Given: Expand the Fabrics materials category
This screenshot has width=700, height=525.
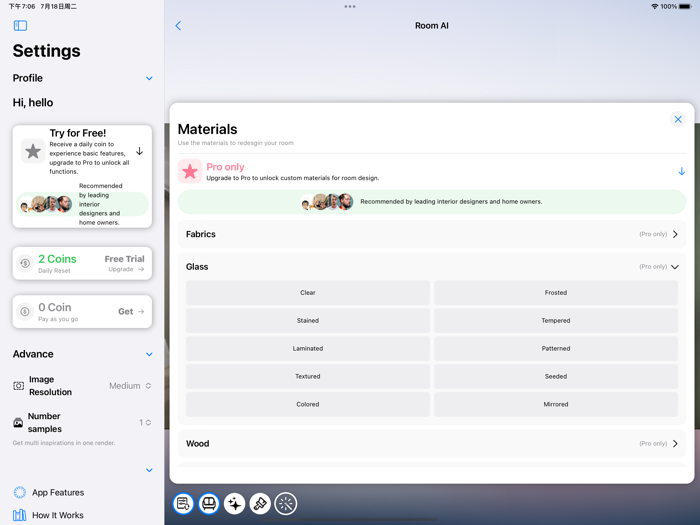Looking at the screenshot, I should pyautogui.click(x=432, y=234).
